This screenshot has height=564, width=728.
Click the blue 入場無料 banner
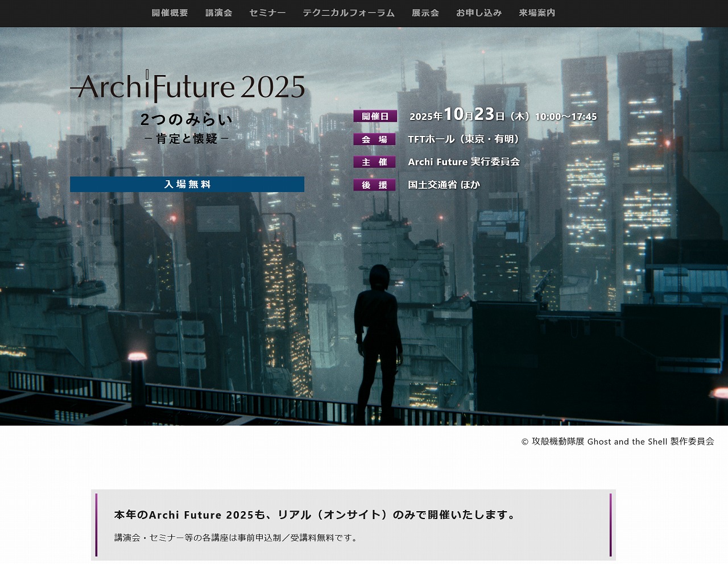[x=187, y=184]
